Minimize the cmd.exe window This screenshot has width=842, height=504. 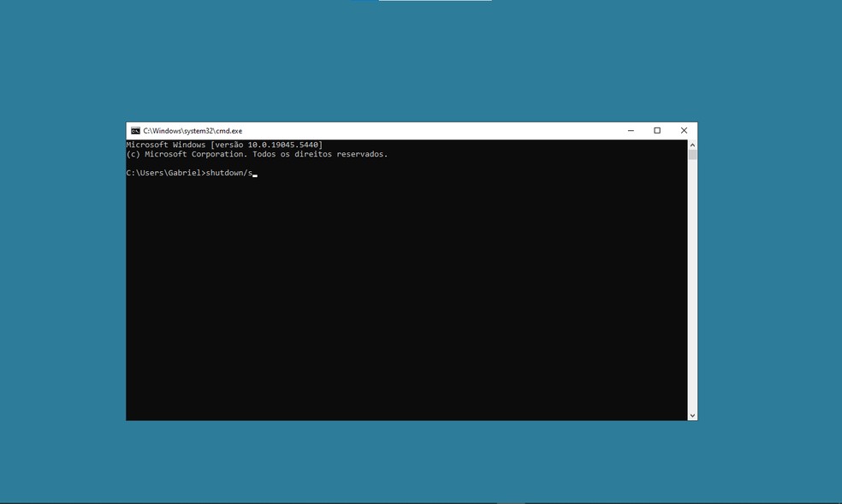tap(631, 130)
